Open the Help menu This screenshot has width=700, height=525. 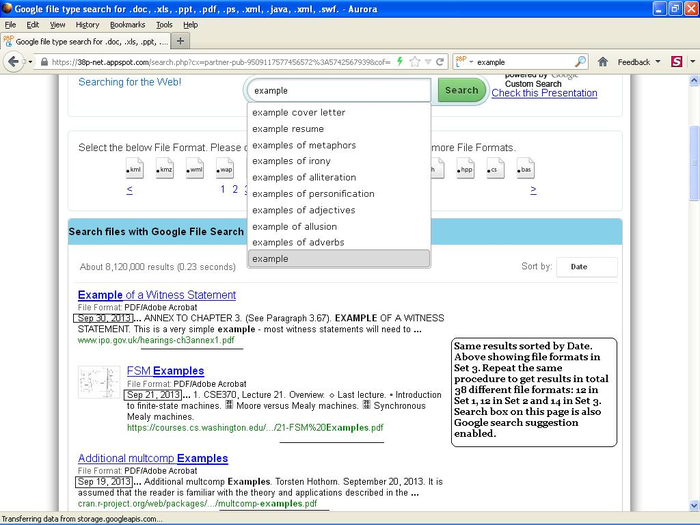[191, 25]
